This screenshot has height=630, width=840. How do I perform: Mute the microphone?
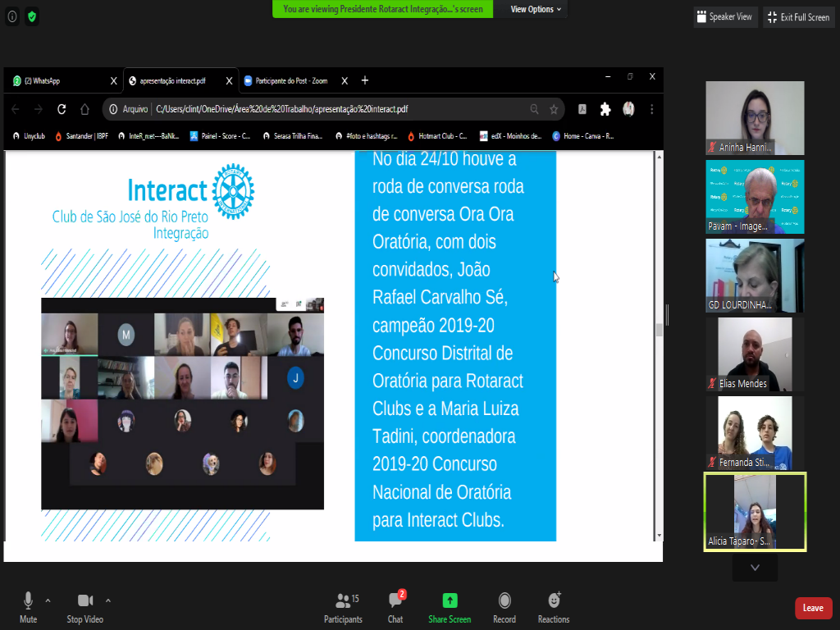(29, 607)
